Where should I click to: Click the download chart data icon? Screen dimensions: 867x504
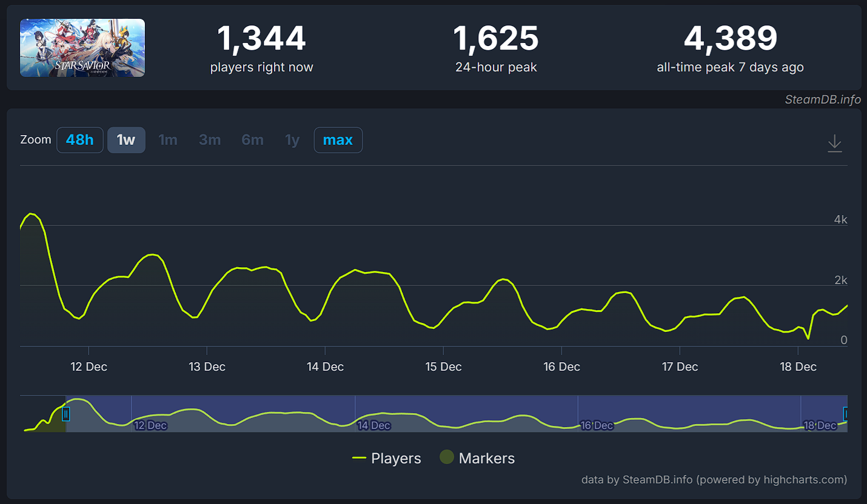coord(835,144)
